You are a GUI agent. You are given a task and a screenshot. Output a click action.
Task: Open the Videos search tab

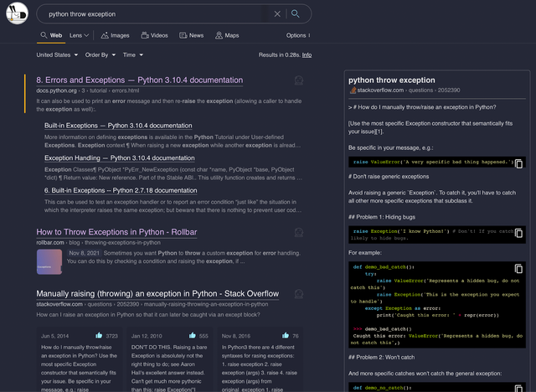pos(154,35)
